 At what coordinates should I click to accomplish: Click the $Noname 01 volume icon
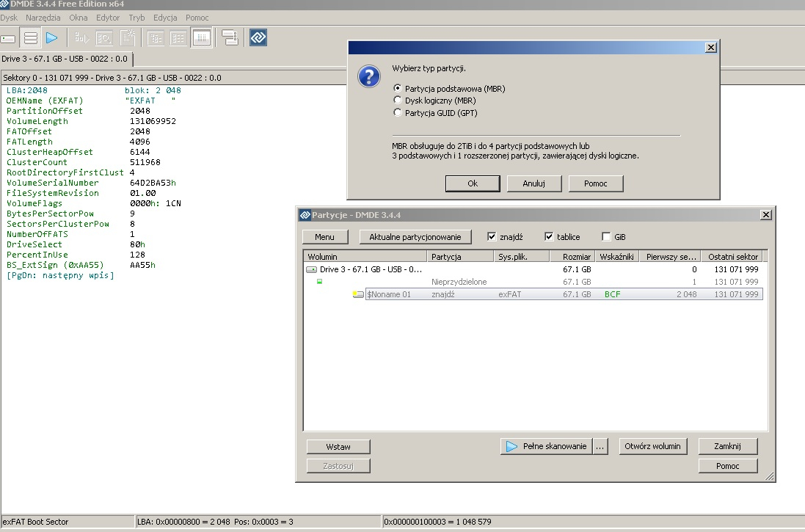[x=358, y=294]
